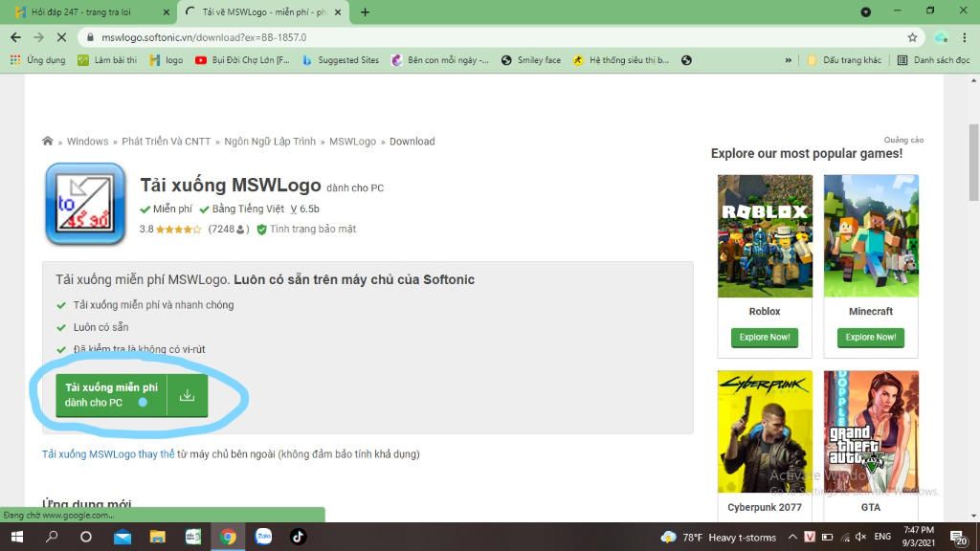
Task: Open the Roblox game thumbnail
Action: 765,235
